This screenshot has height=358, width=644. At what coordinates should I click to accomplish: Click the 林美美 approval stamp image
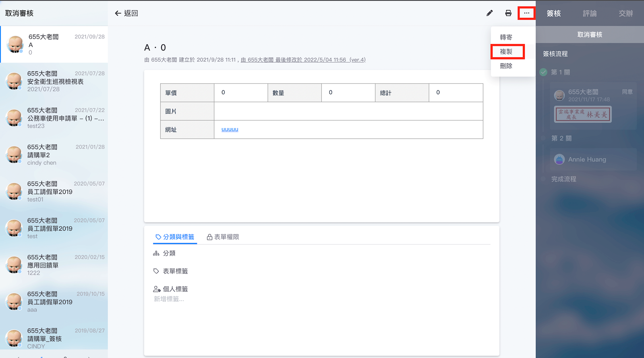[x=583, y=114]
